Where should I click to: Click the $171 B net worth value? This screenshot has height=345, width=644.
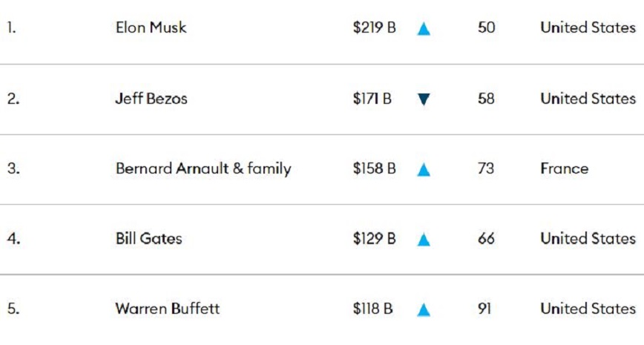(x=372, y=99)
